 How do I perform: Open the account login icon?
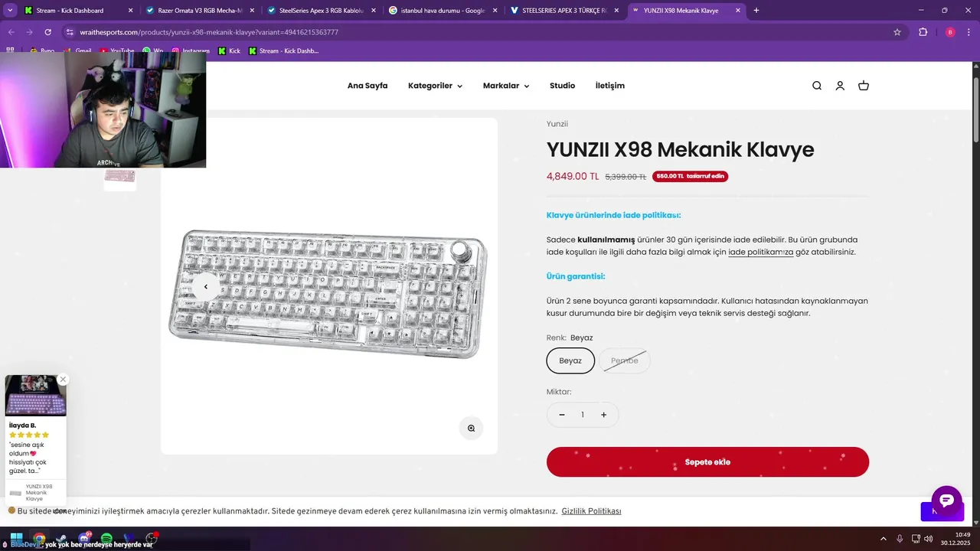[840, 86]
